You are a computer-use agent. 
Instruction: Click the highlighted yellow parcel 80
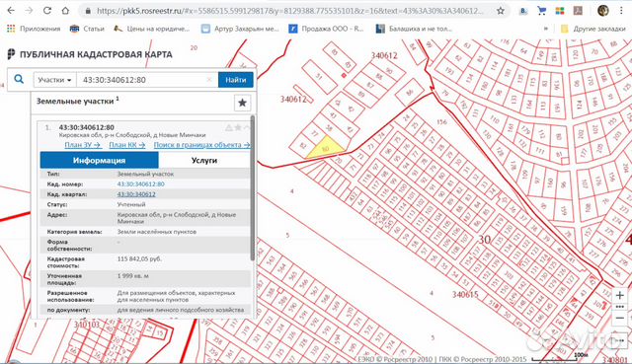(x=326, y=148)
